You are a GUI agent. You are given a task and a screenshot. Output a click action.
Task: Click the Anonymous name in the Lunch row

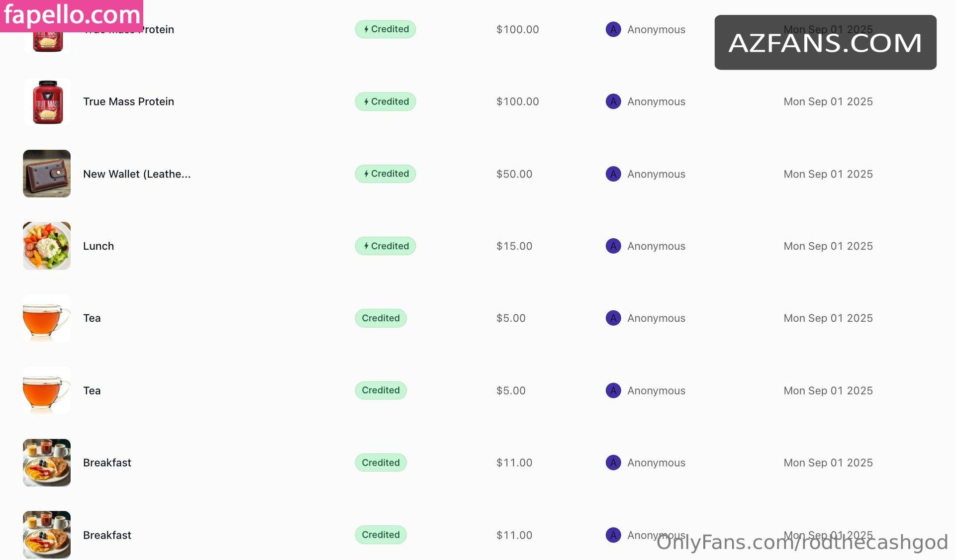tap(656, 246)
